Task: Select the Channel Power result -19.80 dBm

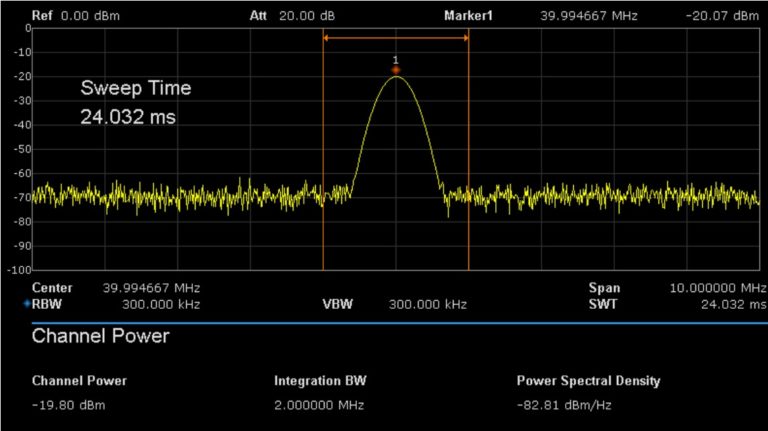Action: point(69,405)
